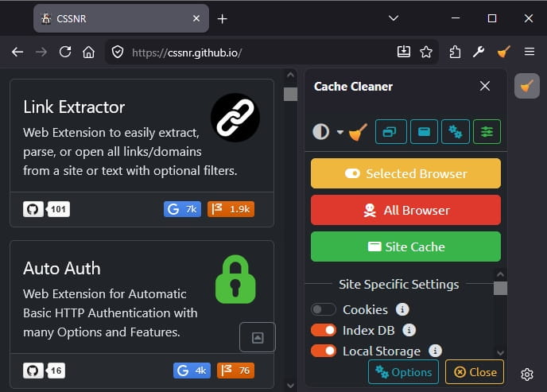Open the browser home page
The width and height of the screenshot is (547, 392).
point(88,52)
